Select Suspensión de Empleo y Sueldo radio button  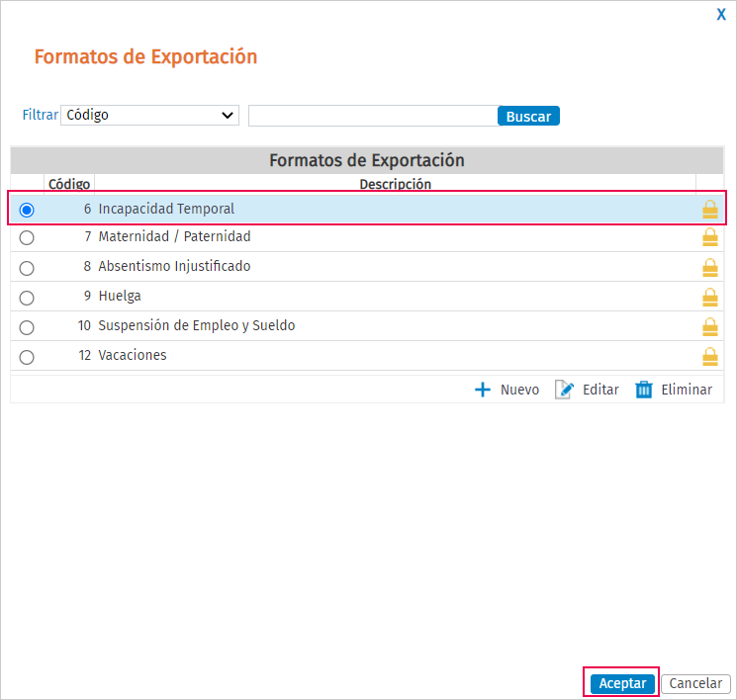(x=27, y=327)
